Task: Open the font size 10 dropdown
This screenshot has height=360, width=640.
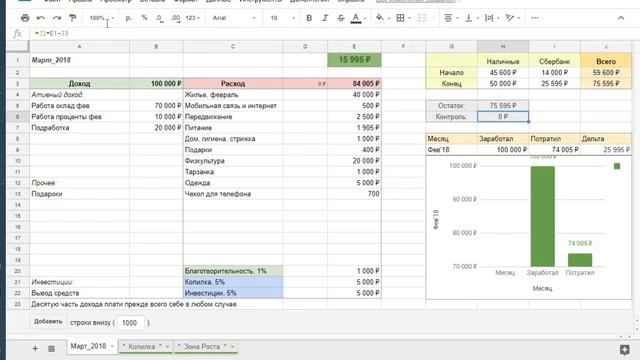Action: pyautogui.click(x=282, y=18)
